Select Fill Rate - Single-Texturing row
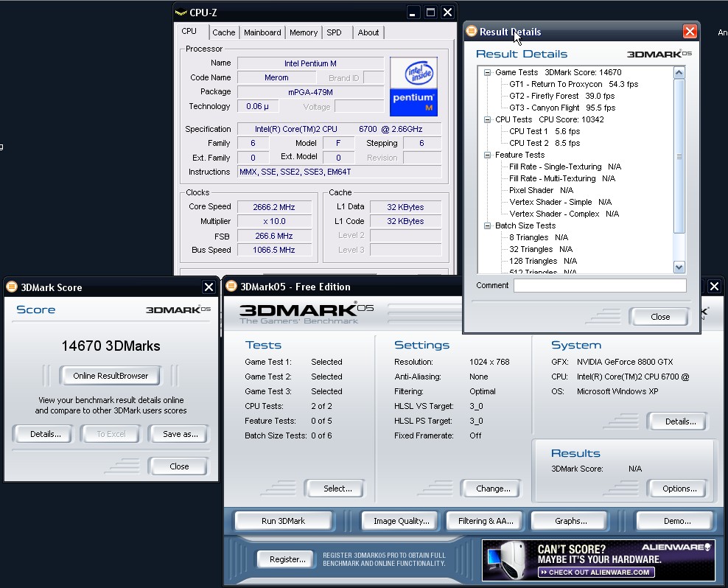Viewport: 728px width, 588px height. click(x=565, y=167)
